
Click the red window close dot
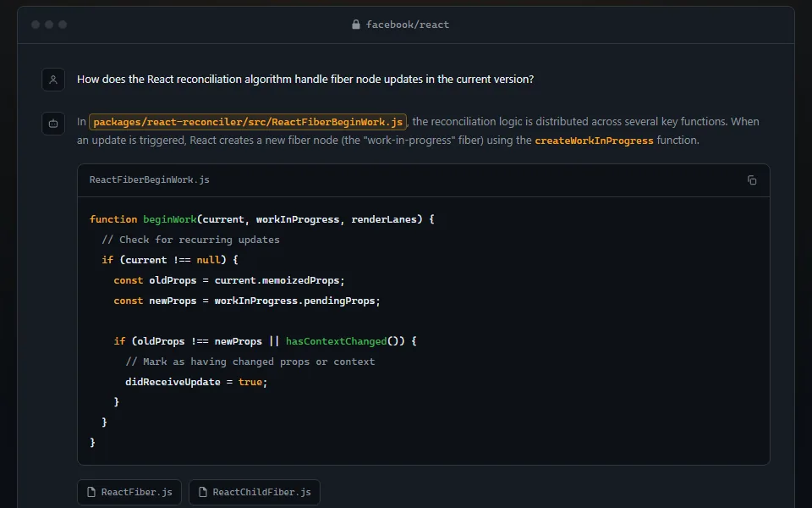coord(36,25)
